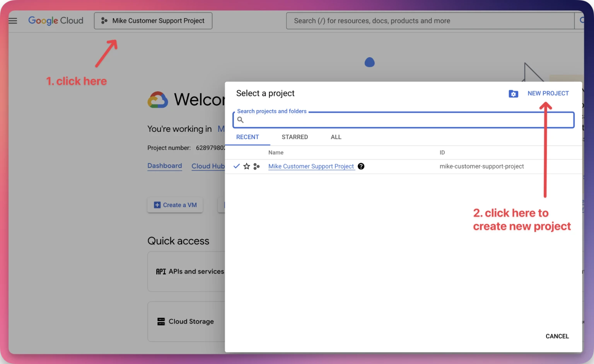
Task: Click the Cloud Storage bucket icon
Action: 161,321
